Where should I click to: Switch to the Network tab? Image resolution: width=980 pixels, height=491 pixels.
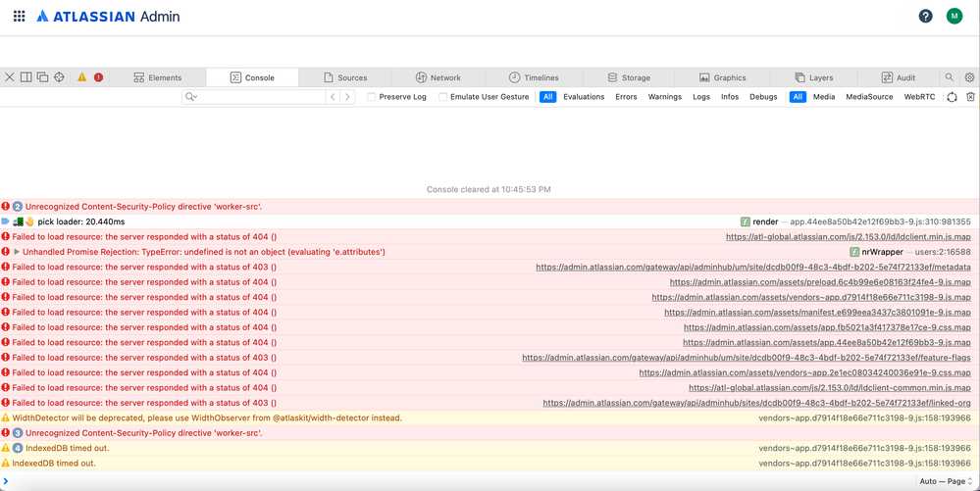point(438,77)
